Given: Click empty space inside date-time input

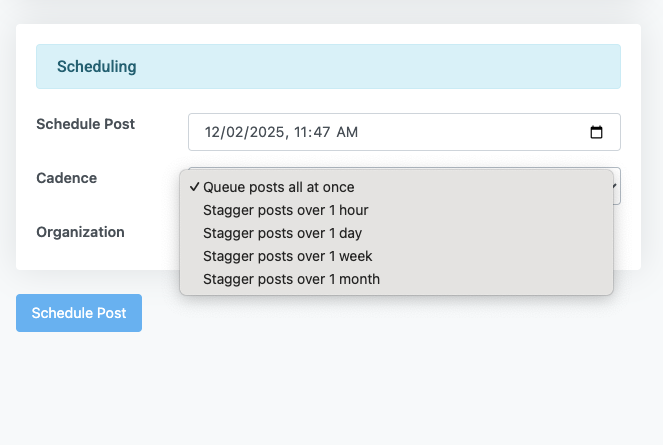Looking at the screenshot, I should click(x=465, y=132).
